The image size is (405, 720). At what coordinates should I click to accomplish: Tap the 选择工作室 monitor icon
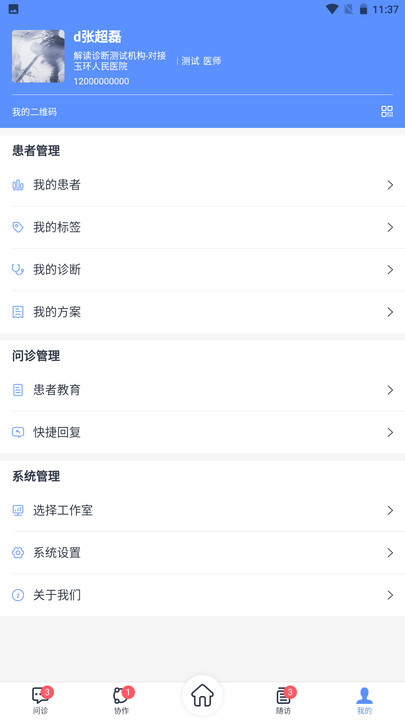click(x=18, y=511)
